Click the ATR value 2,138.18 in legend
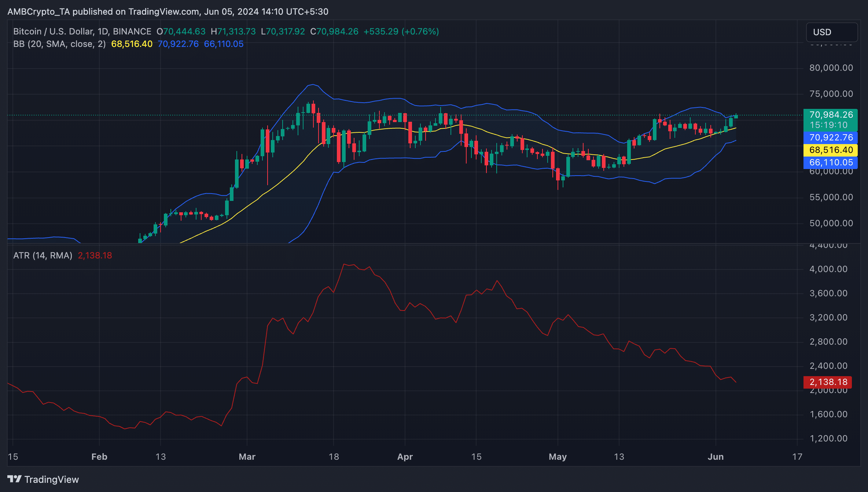The width and height of the screenshot is (868, 492). pyautogui.click(x=95, y=256)
